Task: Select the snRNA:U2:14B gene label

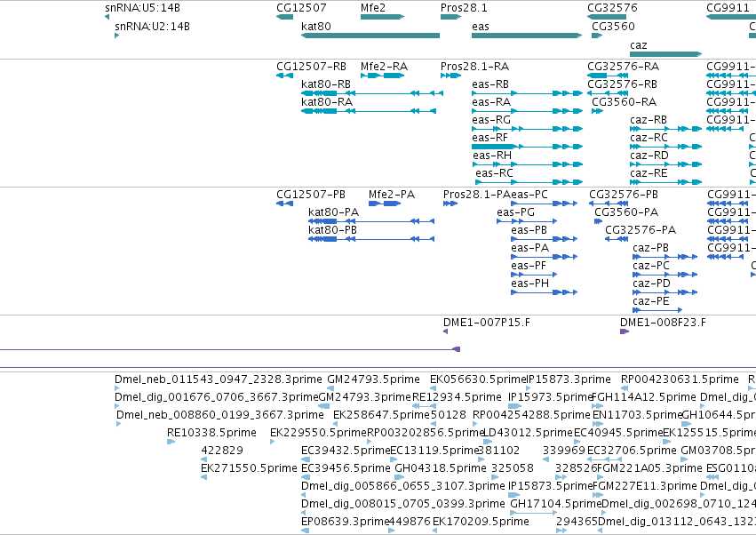Action: [x=153, y=26]
